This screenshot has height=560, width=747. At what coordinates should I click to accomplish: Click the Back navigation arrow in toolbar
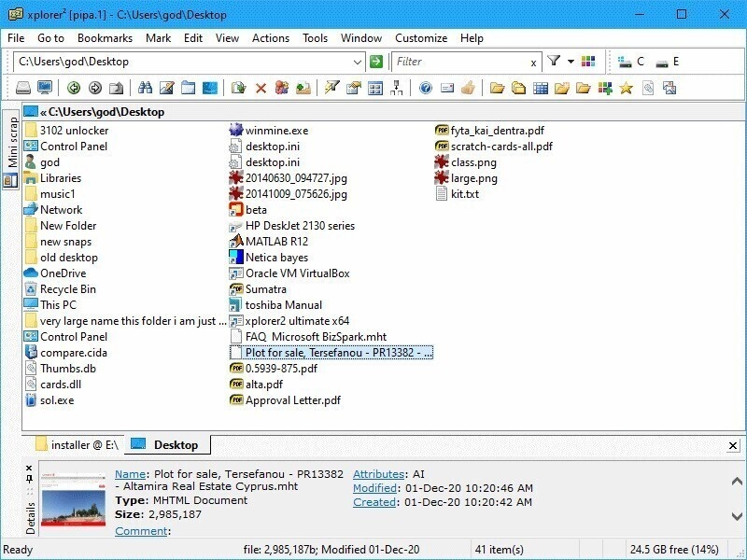[74, 88]
